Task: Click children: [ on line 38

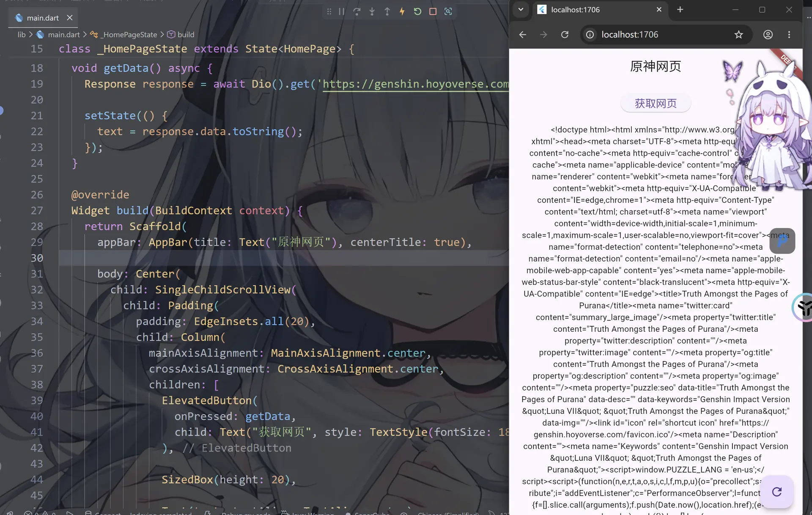Action: (x=184, y=385)
